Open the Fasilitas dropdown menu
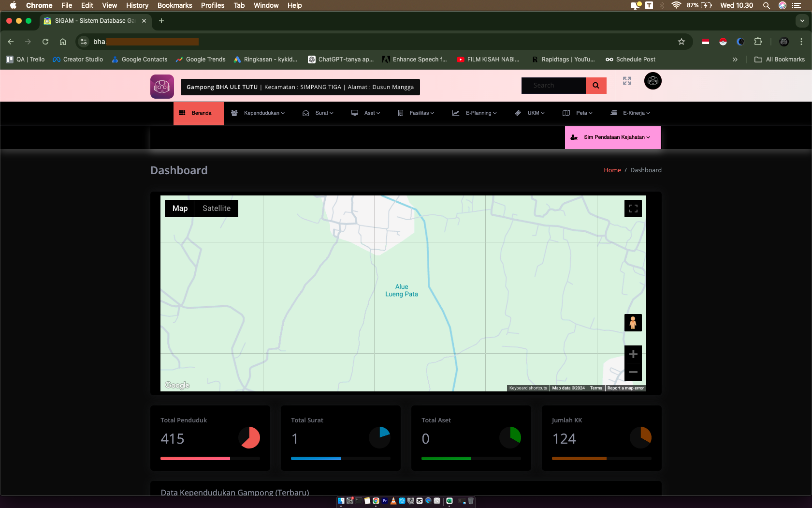The width and height of the screenshot is (812, 508). click(416, 113)
